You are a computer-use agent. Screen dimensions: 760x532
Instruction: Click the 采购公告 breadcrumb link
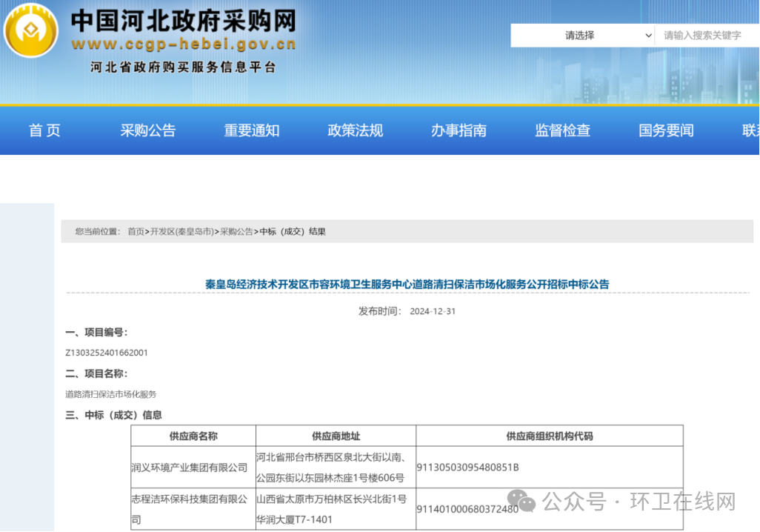pos(236,232)
